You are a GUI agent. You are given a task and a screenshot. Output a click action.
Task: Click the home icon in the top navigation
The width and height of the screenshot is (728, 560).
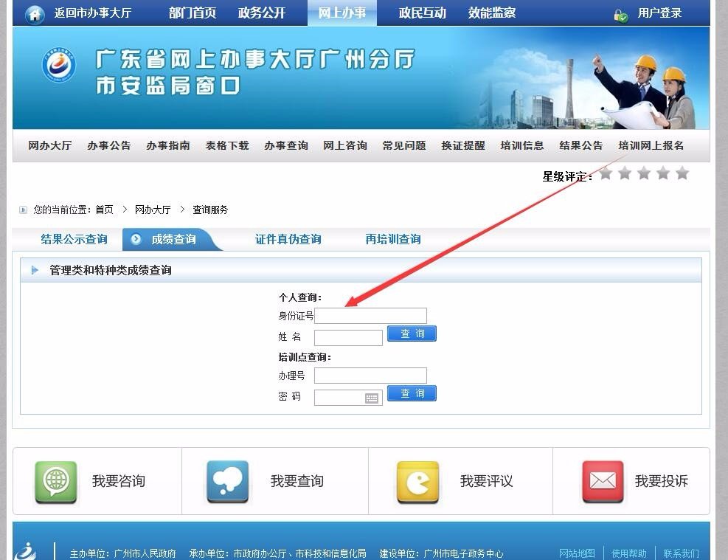coord(34,12)
